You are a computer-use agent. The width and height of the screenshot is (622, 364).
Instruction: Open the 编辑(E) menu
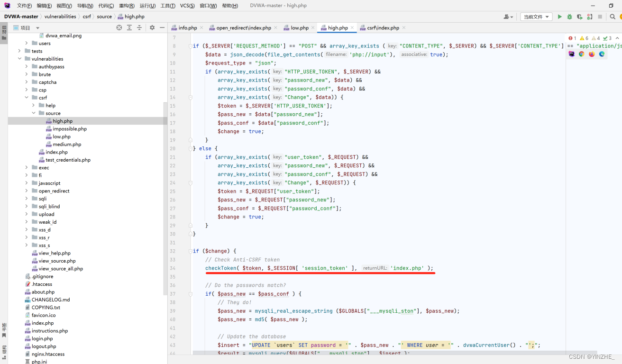pyautogui.click(x=44, y=6)
